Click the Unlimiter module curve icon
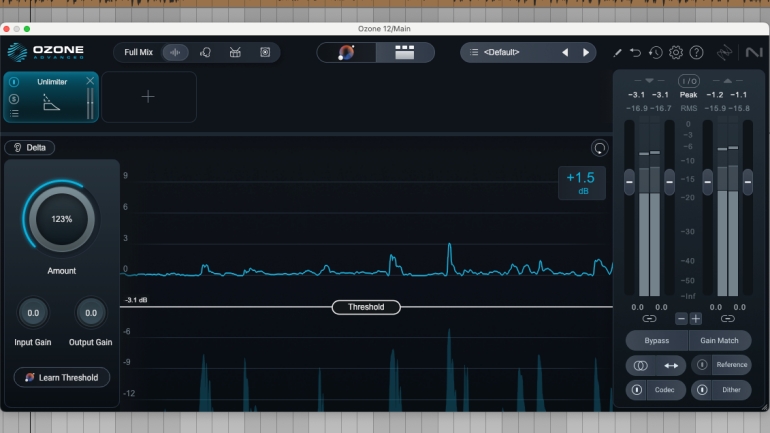Image resolution: width=770 pixels, height=433 pixels. pyautogui.click(x=51, y=102)
